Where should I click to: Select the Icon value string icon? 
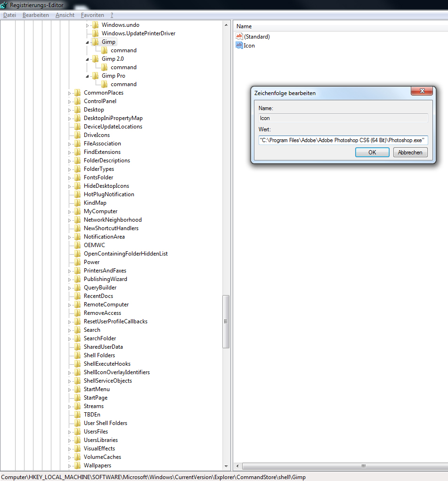point(239,45)
